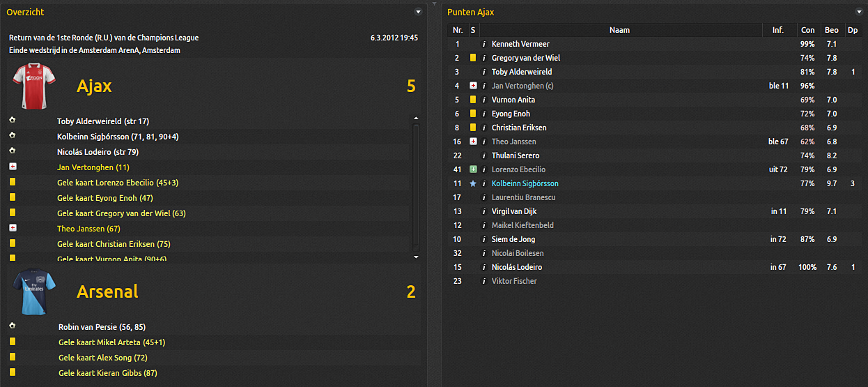This screenshot has width=868, height=387.
Task: Open the Overzicht panel dropdown arrow
Action: [x=418, y=12]
